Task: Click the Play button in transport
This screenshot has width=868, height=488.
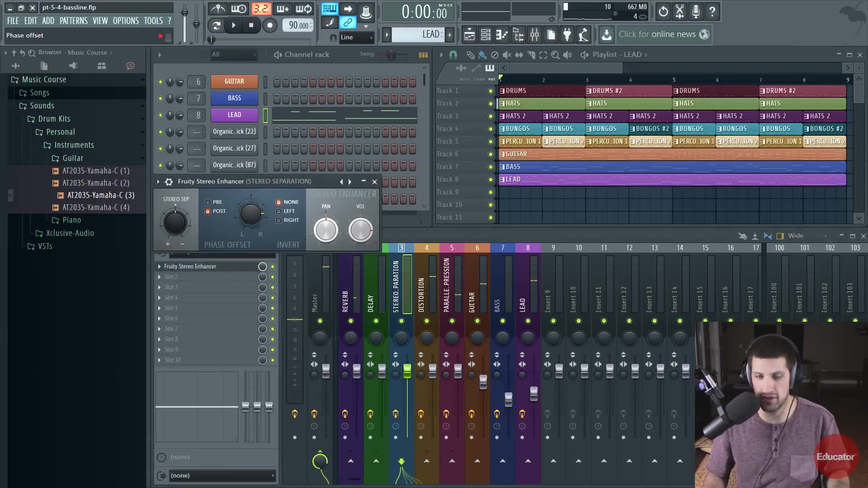Action: pyautogui.click(x=233, y=25)
